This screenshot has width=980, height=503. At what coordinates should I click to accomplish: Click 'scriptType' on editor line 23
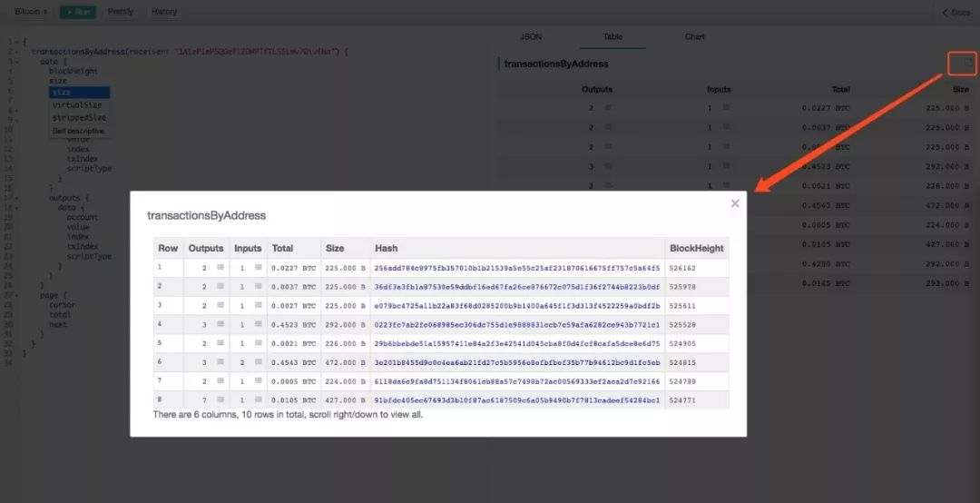pyautogui.click(x=89, y=257)
